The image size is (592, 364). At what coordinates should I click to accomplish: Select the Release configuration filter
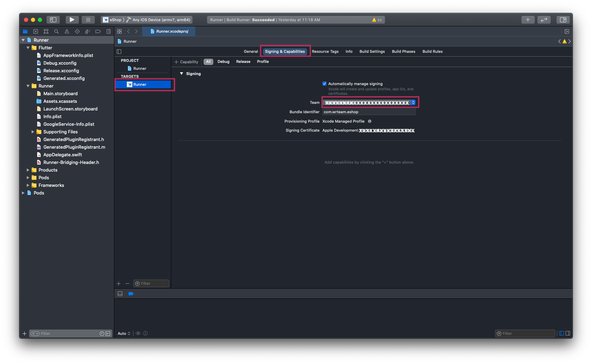tap(243, 61)
